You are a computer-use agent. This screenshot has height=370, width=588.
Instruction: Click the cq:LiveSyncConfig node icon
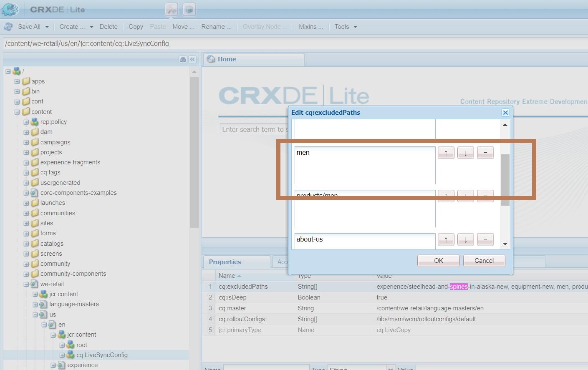(x=71, y=355)
